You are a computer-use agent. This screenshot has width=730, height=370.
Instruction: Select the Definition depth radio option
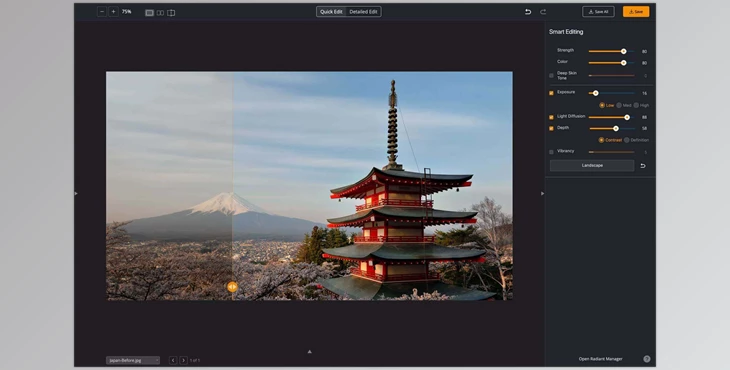[627, 140]
